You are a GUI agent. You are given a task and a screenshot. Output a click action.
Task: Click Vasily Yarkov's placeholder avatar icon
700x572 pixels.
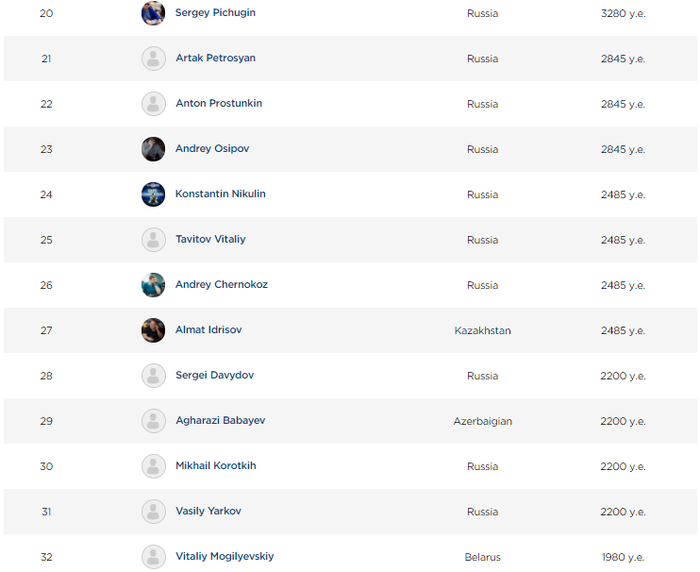tap(153, 512)
